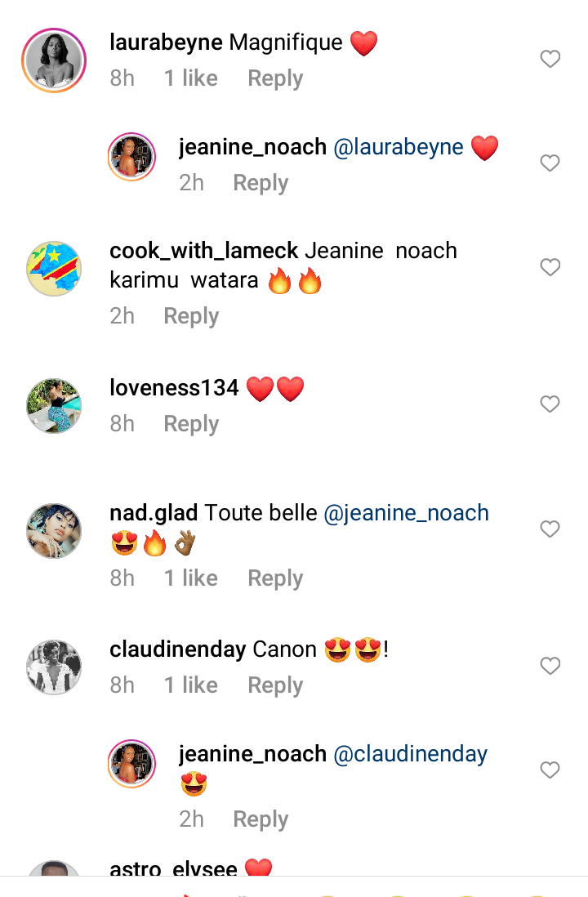The image size is (588, 897).
Task: Like loveness134's comment with heart icon
Action: click(x=550, y=404)
